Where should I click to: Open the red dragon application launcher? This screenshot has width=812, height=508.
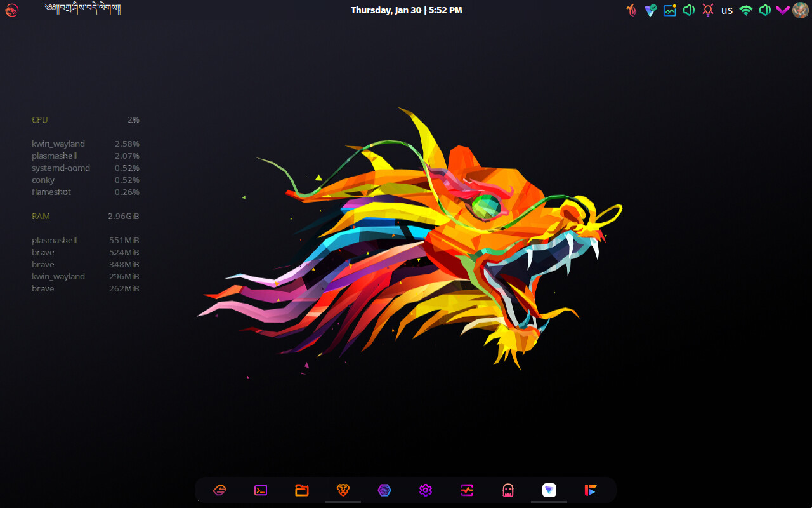tap(12, 10)
